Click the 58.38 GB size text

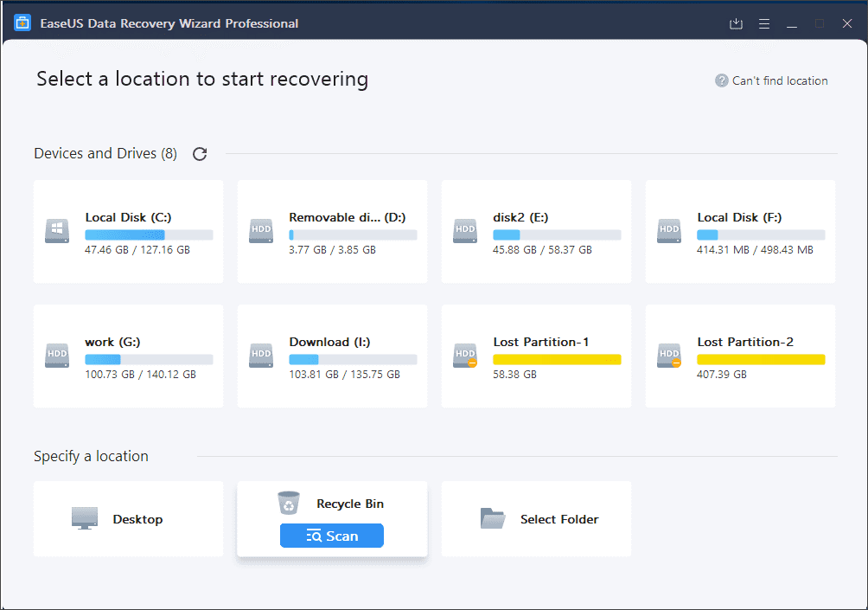(514, 375)
